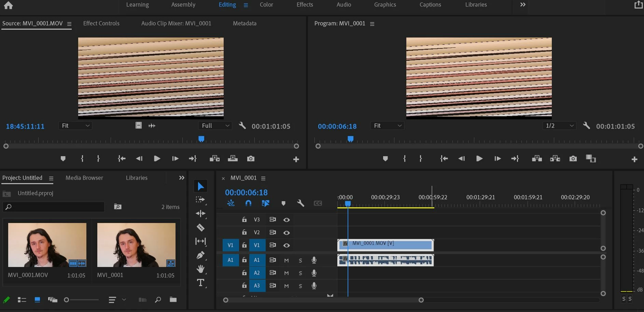Viewport: 644px width, 312px height.
Task: Open timeline display settings wrench
Action: click(x=300, y=203)
